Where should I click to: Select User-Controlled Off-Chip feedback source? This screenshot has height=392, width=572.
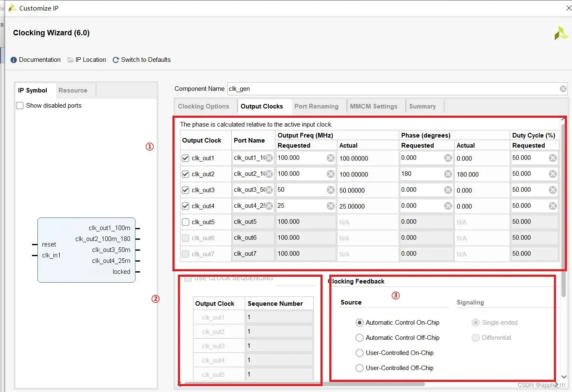click(360, 368)
